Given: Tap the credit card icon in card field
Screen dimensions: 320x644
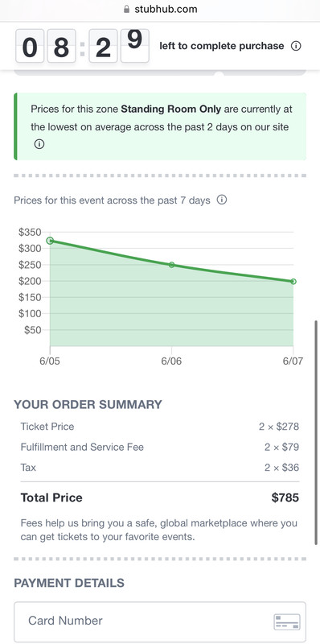Looking at the screenshot, I should coord(287,621).
